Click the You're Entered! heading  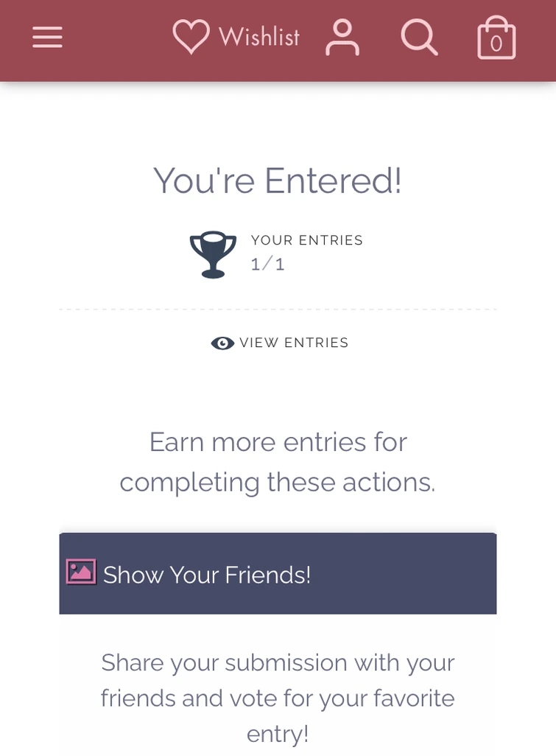278,181
